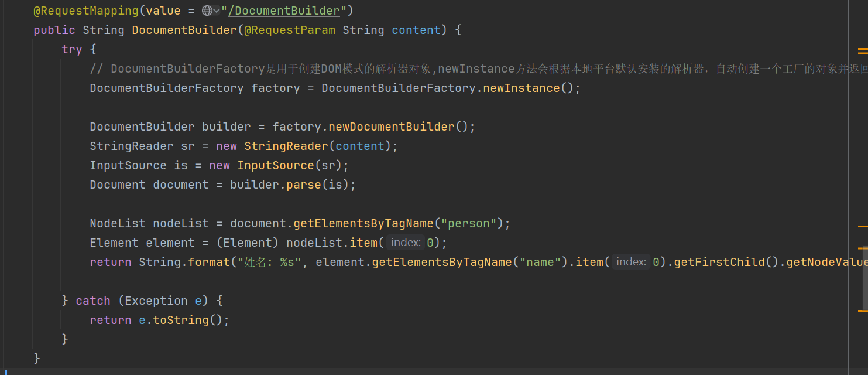This screenshot has height=375, width=868.
Task: Click the "try" keyword
Action: [72, 49]
